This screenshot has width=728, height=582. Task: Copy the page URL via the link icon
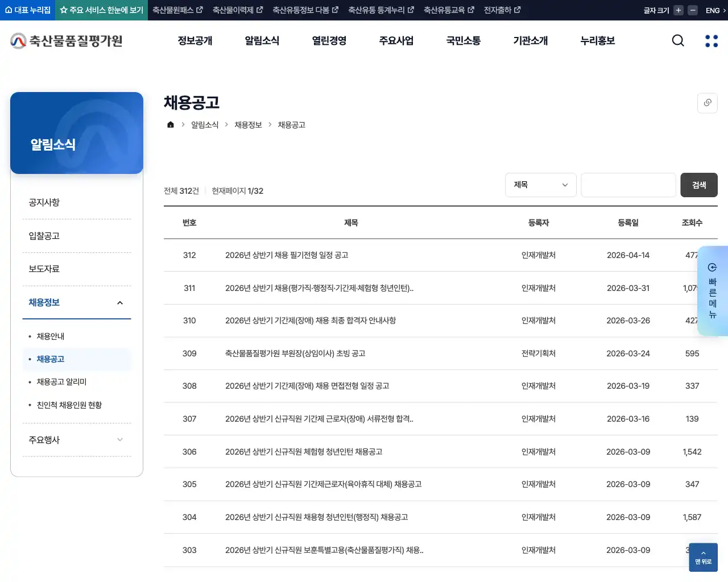(707, 103)
